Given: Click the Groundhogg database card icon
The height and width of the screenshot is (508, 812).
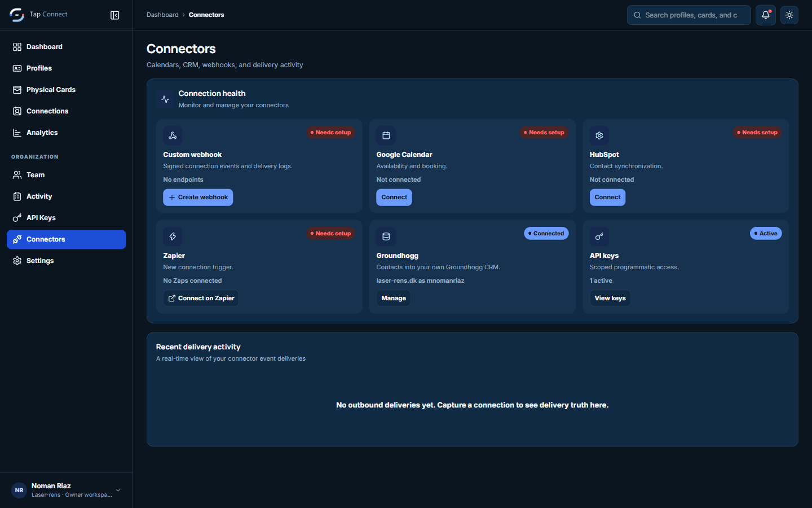Looking at the screenshot, I should point(386,237).
